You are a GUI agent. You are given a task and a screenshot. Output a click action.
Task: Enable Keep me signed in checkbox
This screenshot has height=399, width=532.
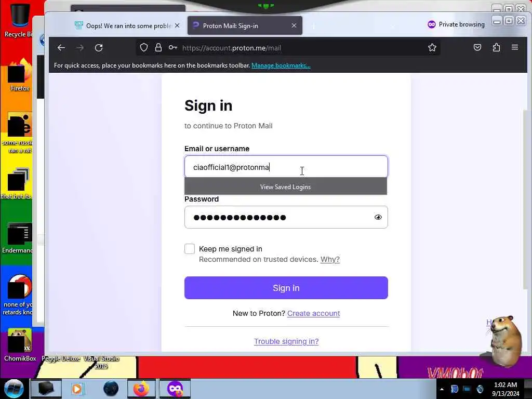[x=190, y=249]
